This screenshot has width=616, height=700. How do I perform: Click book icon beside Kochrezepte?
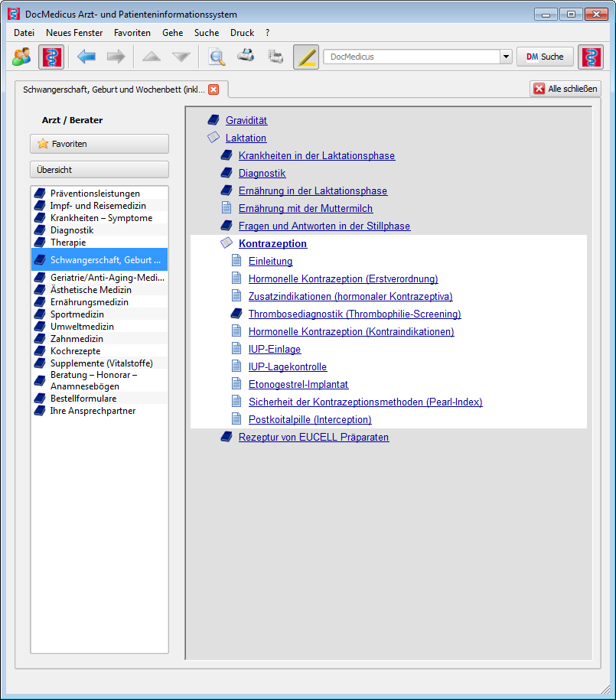point(41,351)
